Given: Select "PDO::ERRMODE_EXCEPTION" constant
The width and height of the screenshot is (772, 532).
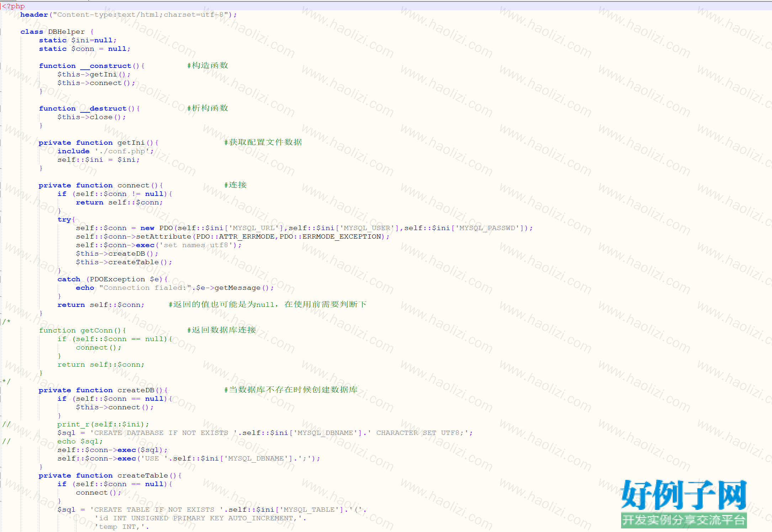Looking at the screenshot, I should point(330,236).
